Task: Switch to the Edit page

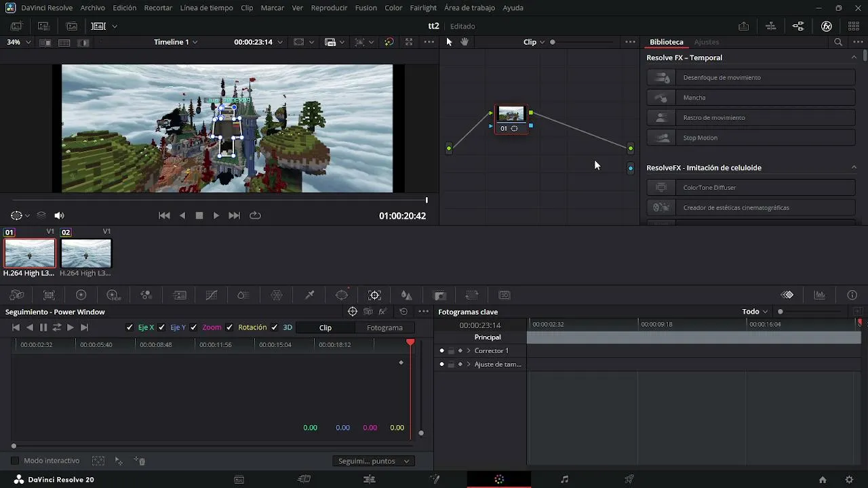Action: click(x=370, y=479)
